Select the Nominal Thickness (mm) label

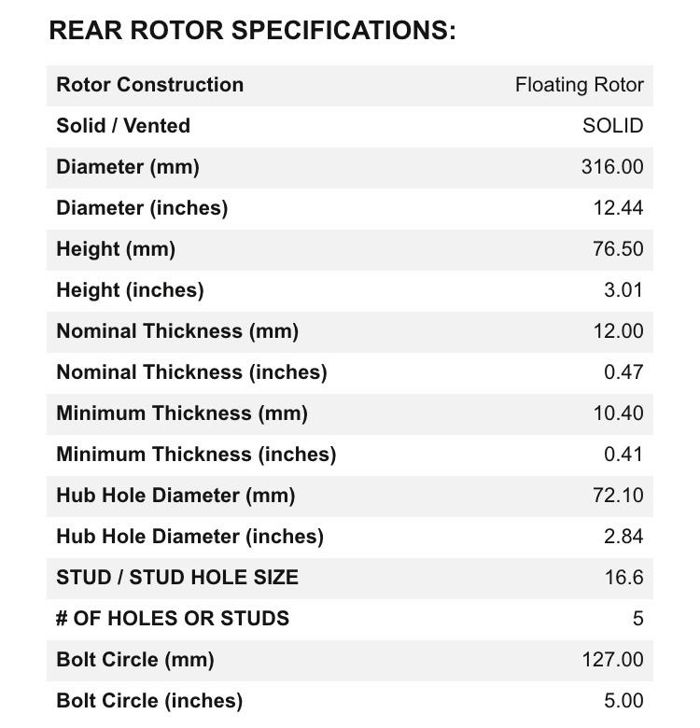(x=177, y=331)
